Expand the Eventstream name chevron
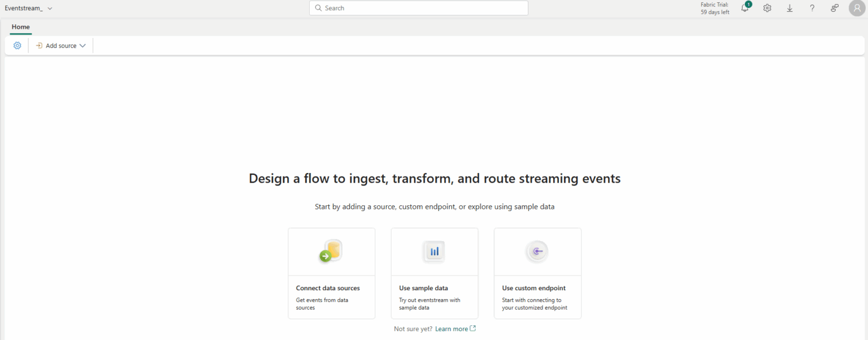Viewport: 868px width, 340px height. (50, 8)
